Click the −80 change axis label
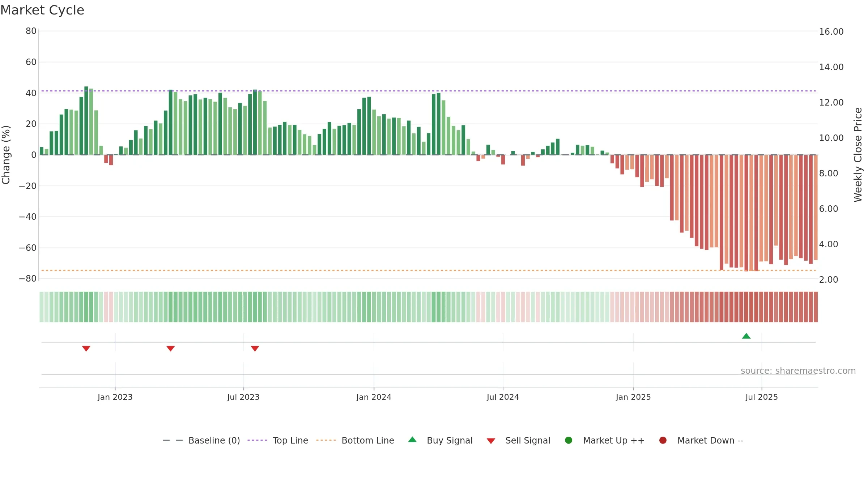The height and width of the screenshot is (488, 868). 27,278
